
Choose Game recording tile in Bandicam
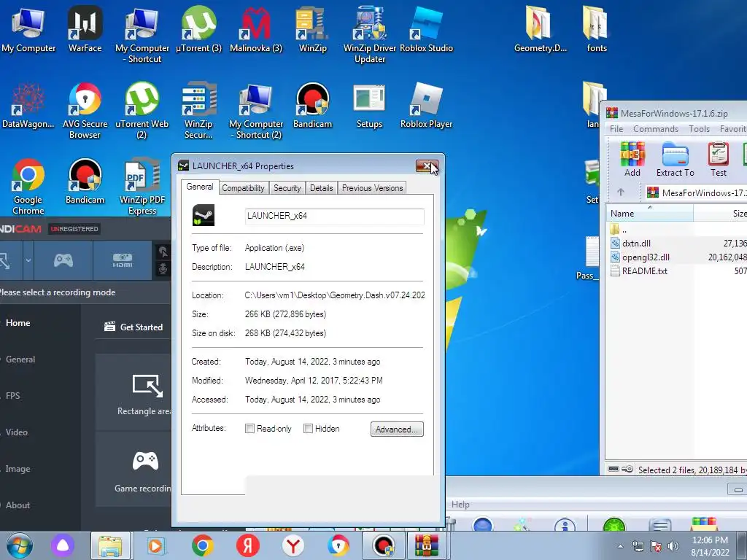tap(144, 469)
